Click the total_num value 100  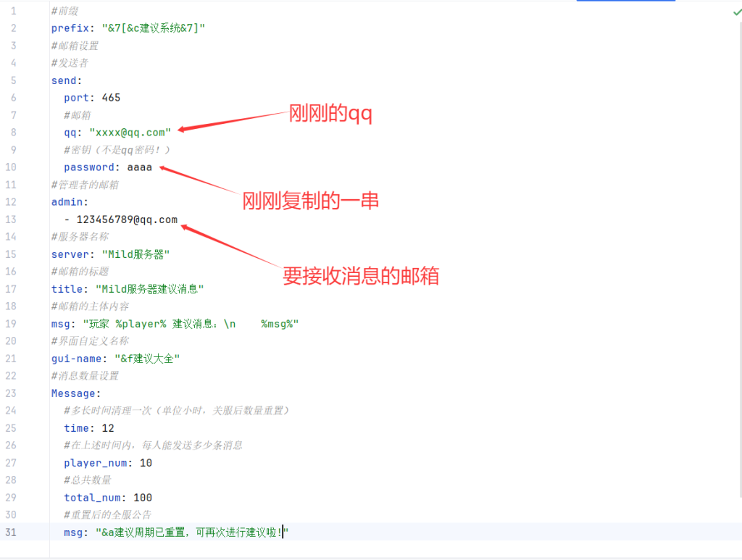142,498
